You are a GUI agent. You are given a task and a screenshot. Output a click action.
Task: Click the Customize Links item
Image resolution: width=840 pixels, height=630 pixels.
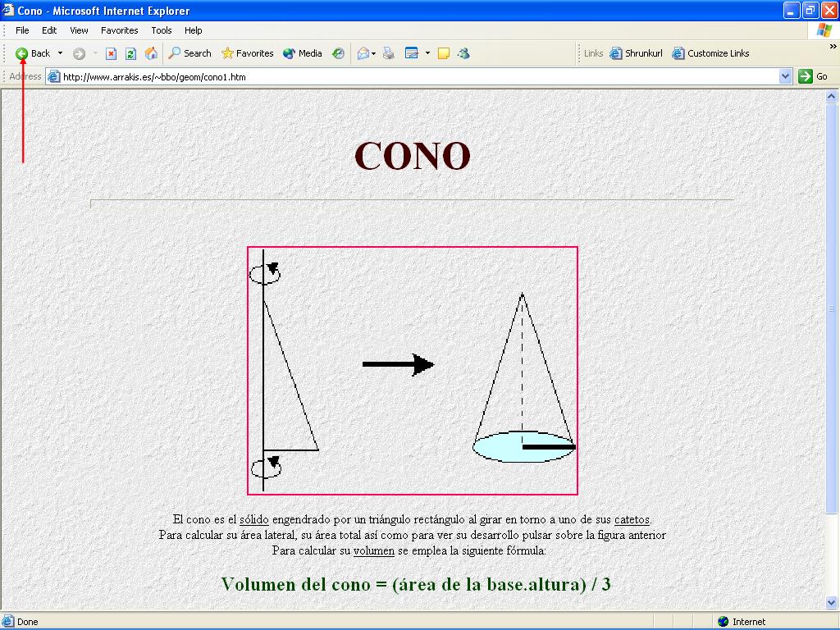click(x=710, y=53)
